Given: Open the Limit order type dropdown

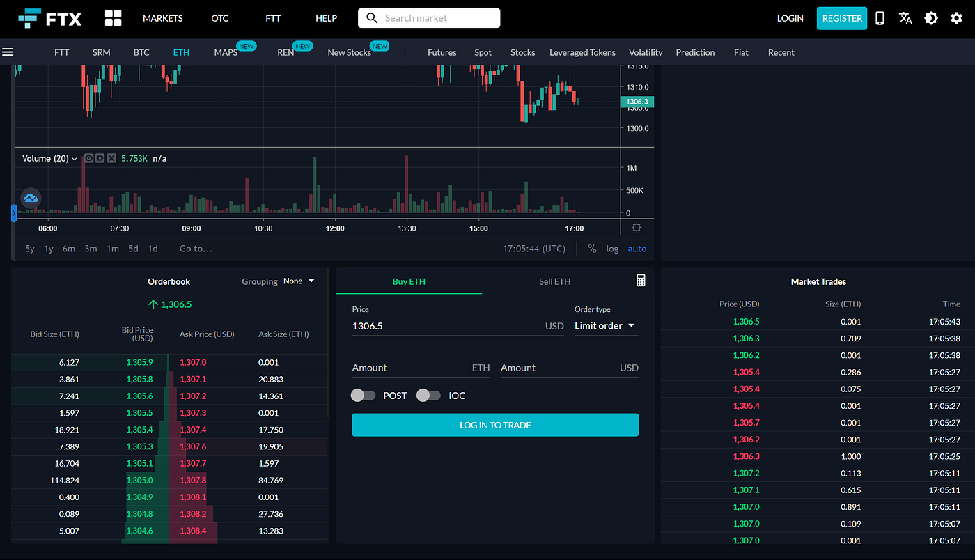Looking at the screenshot, I should click(605, 326).
